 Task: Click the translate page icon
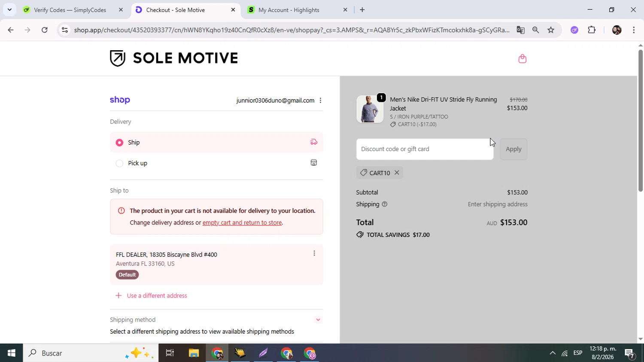(x=520, y=30)
